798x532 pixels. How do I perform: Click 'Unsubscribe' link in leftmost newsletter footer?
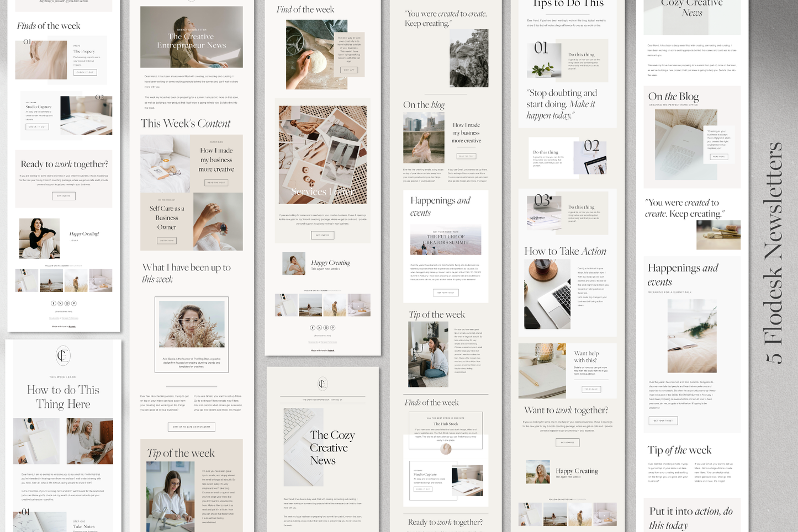coord(54,318)
